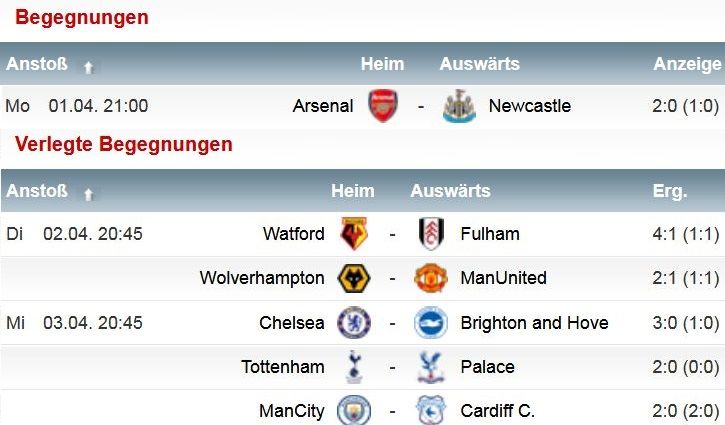The width and height of the screenshot is (725, 425).
Task: Click the Palace eagle crest
Action: point(431,367)
